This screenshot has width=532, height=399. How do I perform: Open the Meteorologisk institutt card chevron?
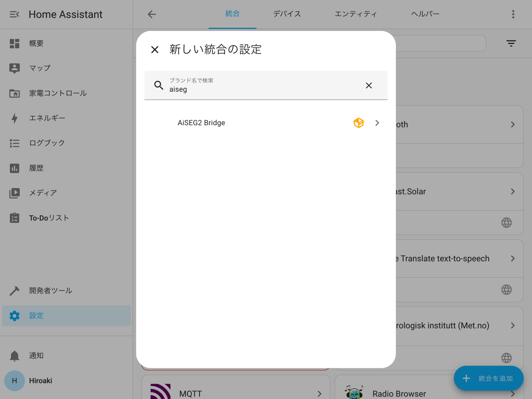point(513,326)
